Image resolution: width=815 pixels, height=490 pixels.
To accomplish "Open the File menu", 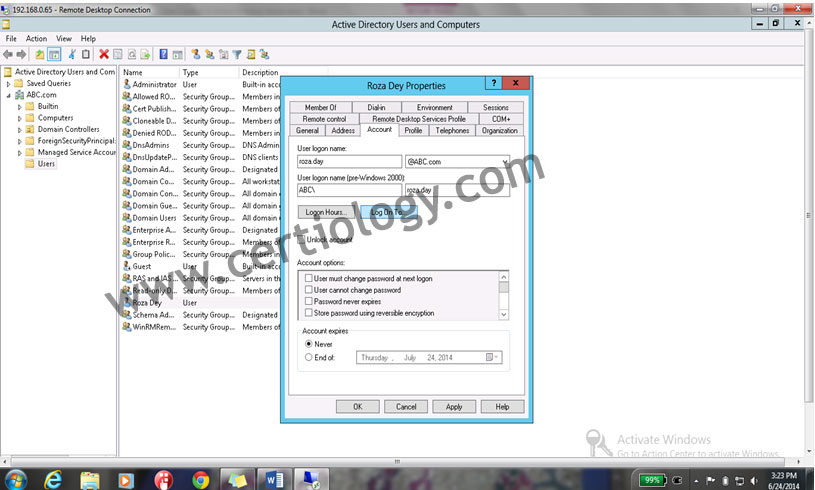I will pos(11,38).
